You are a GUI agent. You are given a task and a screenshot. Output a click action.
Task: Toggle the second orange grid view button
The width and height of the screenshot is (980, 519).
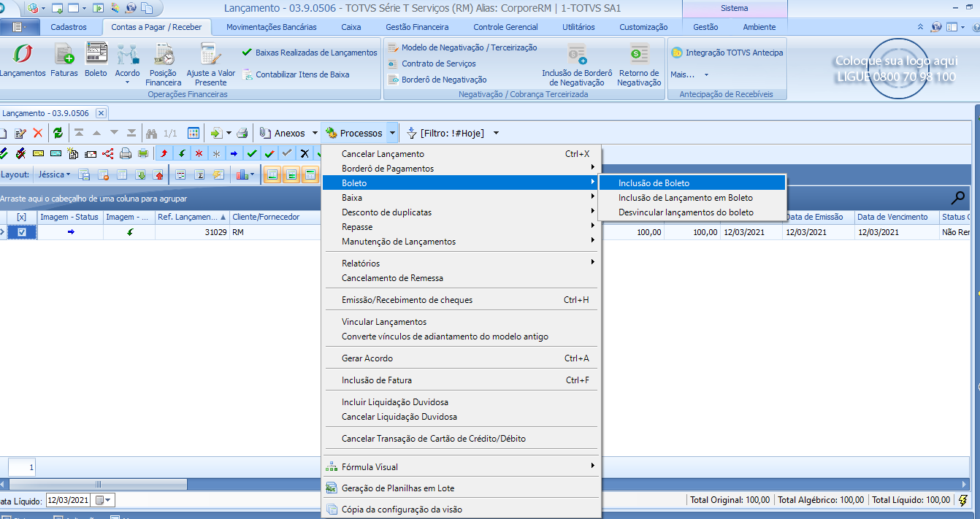(x=291, y=174)
